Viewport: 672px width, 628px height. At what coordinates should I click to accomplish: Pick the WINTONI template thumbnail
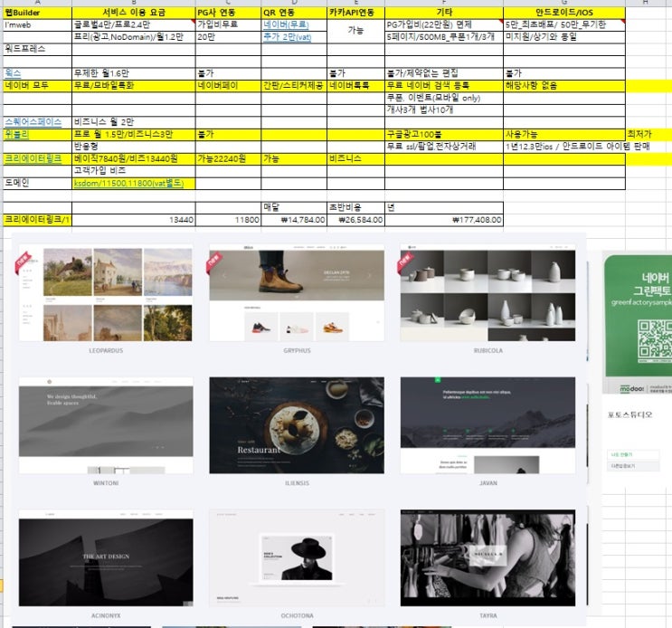(106, 425)
